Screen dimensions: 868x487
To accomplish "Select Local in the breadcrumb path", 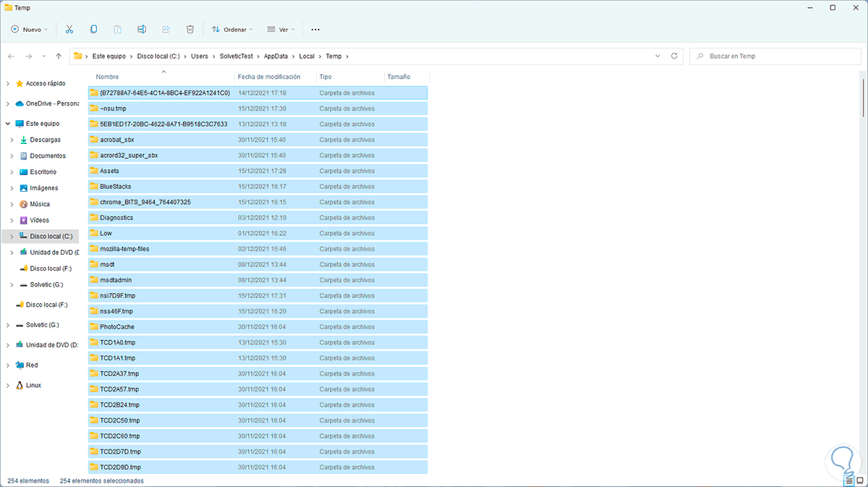I will (307, 56).
